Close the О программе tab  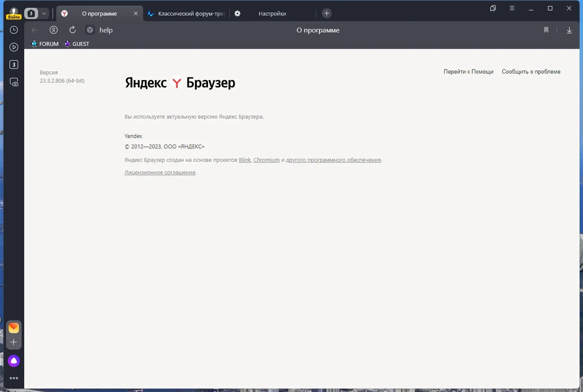tap(136, 14)
